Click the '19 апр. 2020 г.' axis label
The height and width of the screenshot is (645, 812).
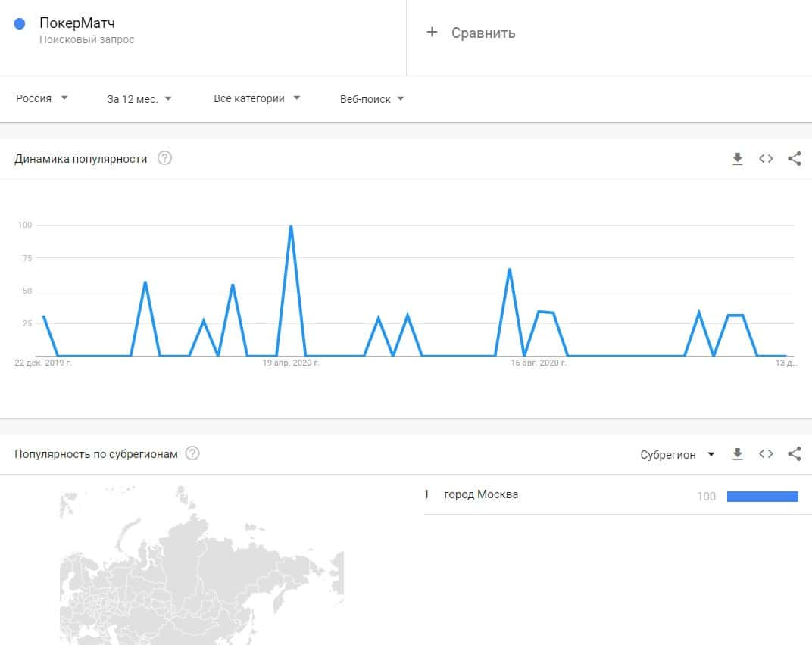point(291,363)
